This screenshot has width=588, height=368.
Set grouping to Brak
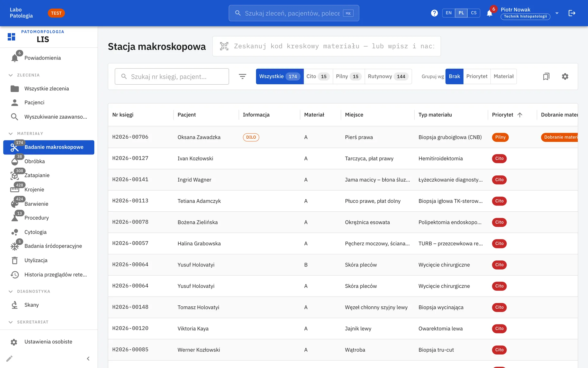point(454,76)
